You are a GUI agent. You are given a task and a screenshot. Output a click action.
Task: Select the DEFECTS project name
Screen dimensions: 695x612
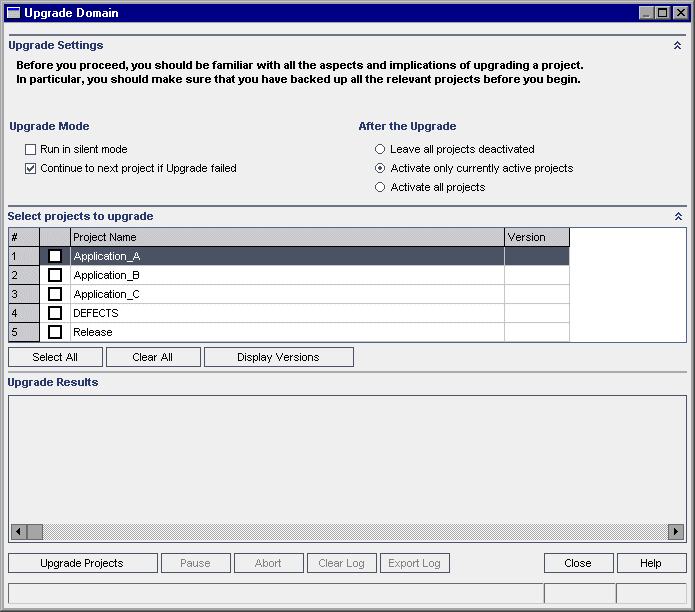(x=96, y=313)
